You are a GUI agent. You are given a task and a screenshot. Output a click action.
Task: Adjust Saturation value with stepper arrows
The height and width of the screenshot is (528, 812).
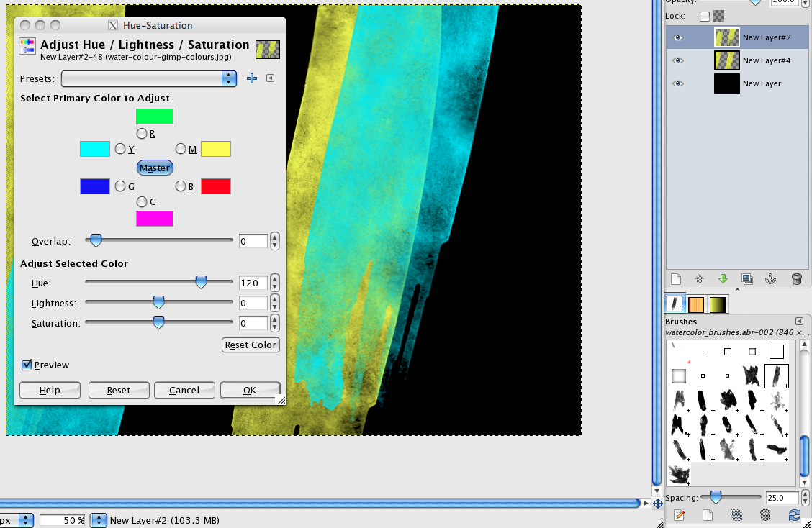coord(274,324)
